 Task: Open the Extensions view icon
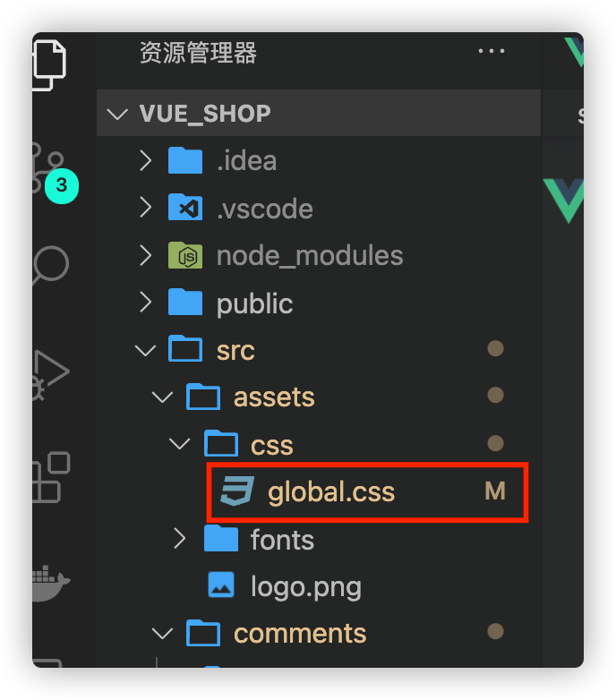click(51, 477)
